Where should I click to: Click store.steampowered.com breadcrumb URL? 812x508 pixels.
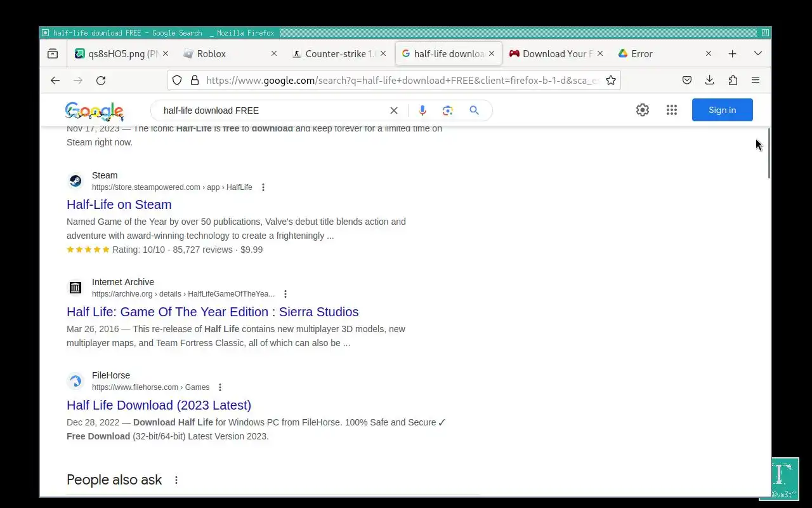click(x=172, y=187)
